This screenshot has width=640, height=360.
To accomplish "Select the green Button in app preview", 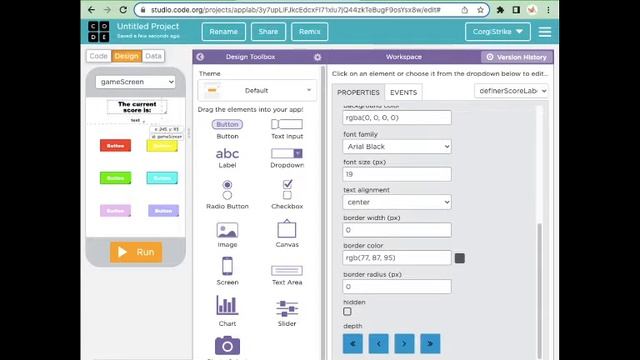I will [x=116, y=178].
